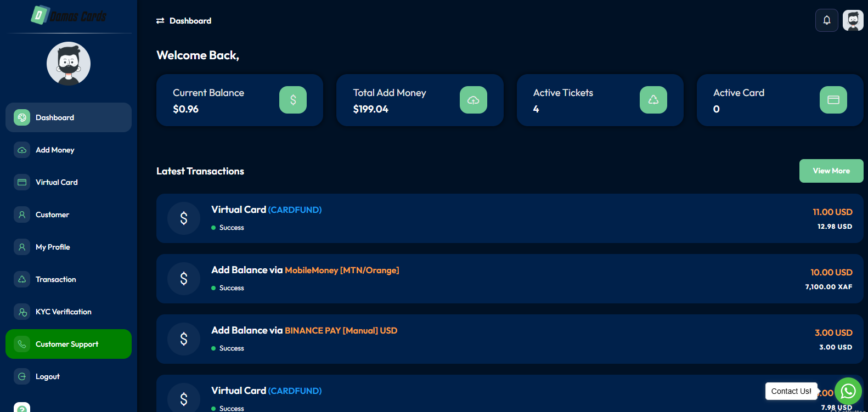
Task: Click the Dashboard sidebar icon
Action: coord(22,117)
